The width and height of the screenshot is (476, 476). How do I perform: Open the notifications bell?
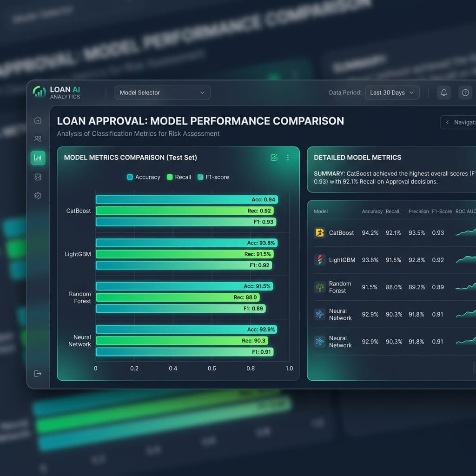tap(443, 93)
